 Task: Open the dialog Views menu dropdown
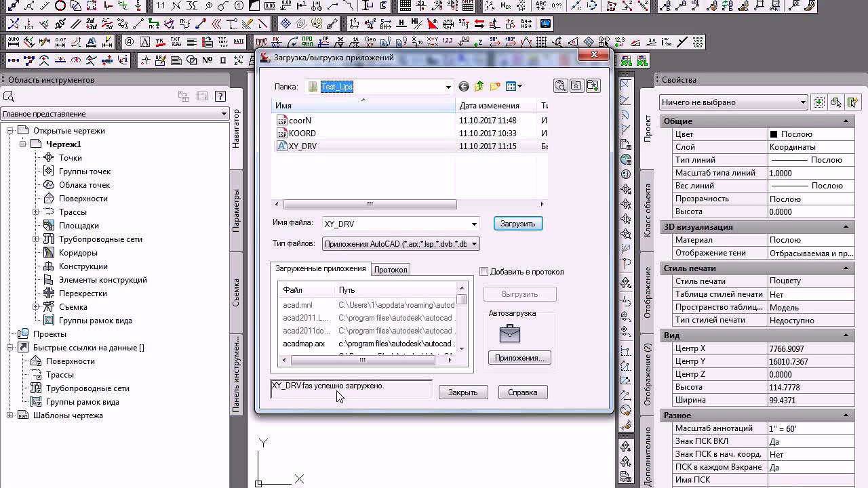click(514, 86)
